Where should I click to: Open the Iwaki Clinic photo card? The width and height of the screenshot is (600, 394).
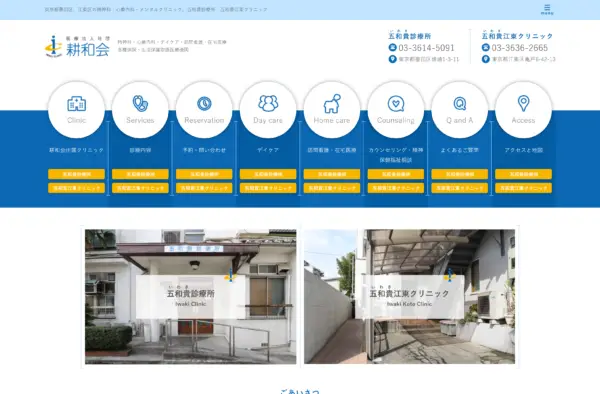tap(191, 296)
